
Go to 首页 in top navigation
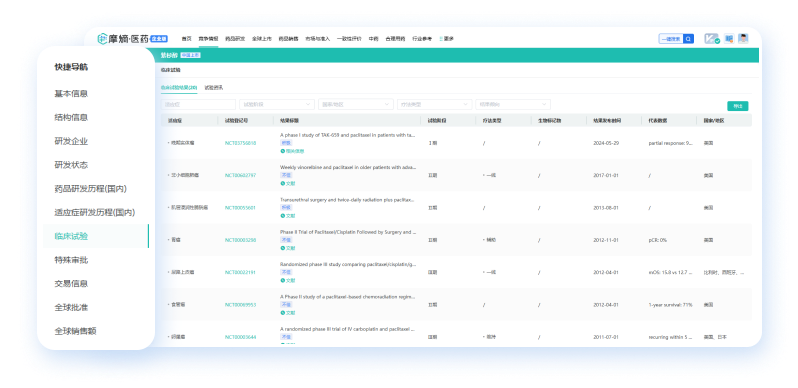pos(187,39)
